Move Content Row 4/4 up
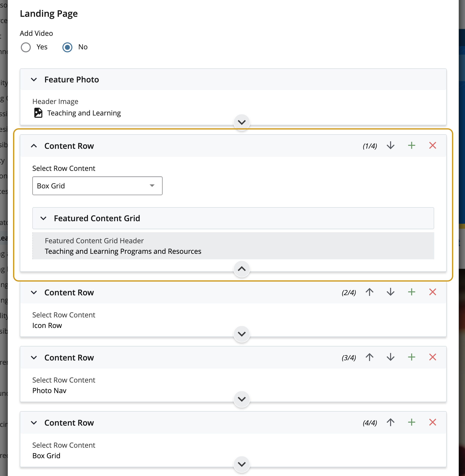 point(391,422)
